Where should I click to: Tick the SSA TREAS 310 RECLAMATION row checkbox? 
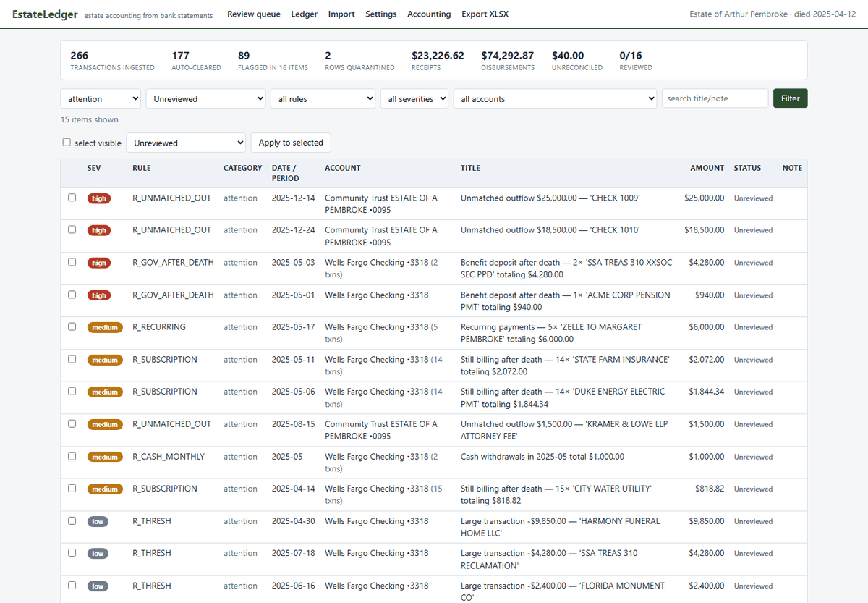[x=72, y=552]
